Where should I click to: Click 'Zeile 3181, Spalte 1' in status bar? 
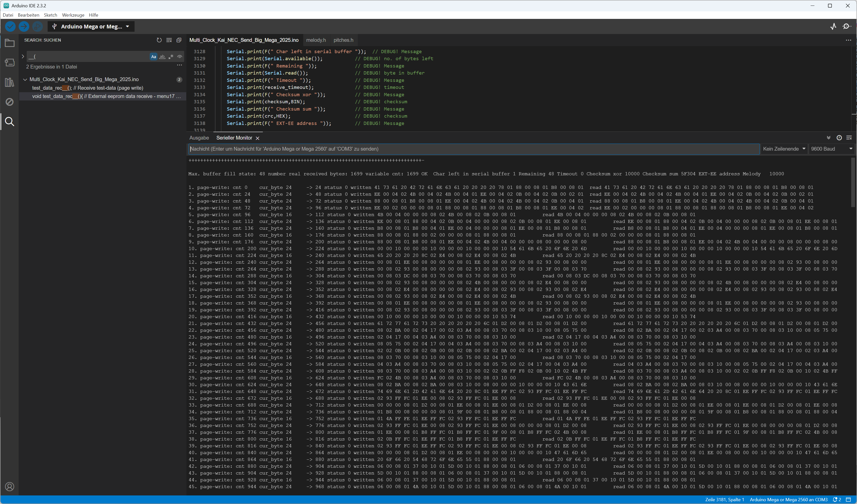coord(725,499)
